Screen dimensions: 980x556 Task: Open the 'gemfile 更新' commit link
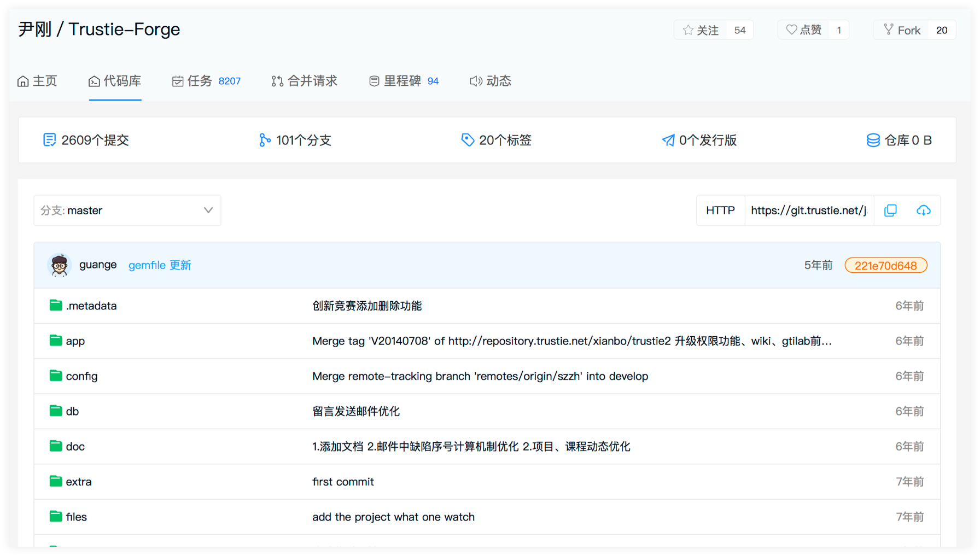click(160, 265)
